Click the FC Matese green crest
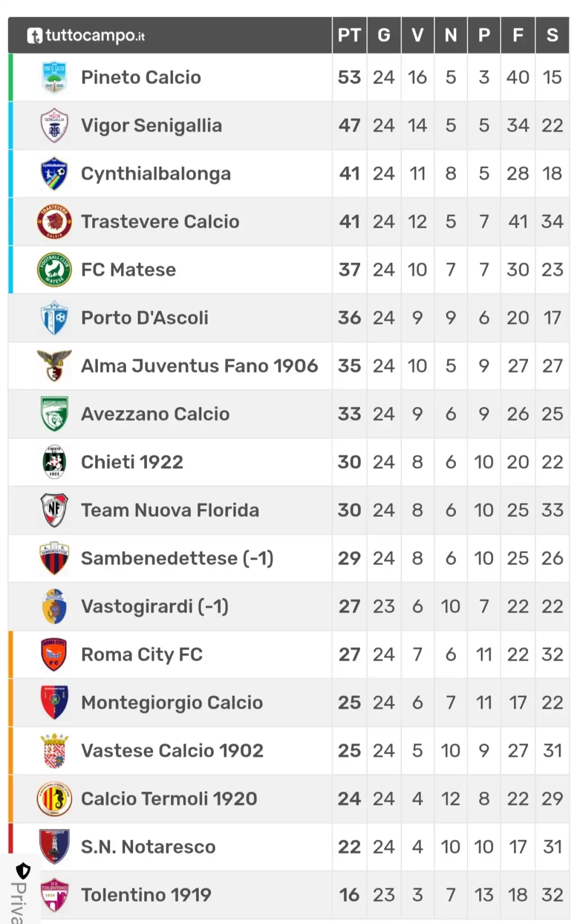Image resolution: width=577 pixels, height=924 pixels. coord(55,270)
